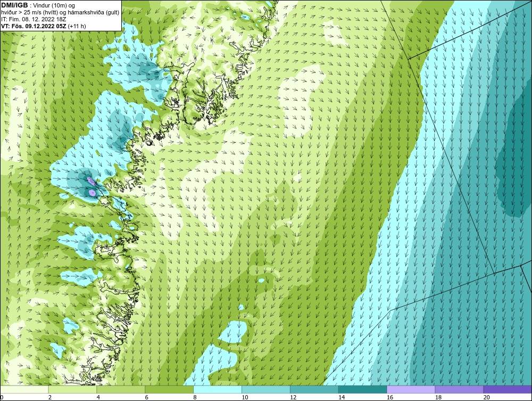Click the legend label '8'
This screenshot has height=401, width=532.
click(195, 397)
